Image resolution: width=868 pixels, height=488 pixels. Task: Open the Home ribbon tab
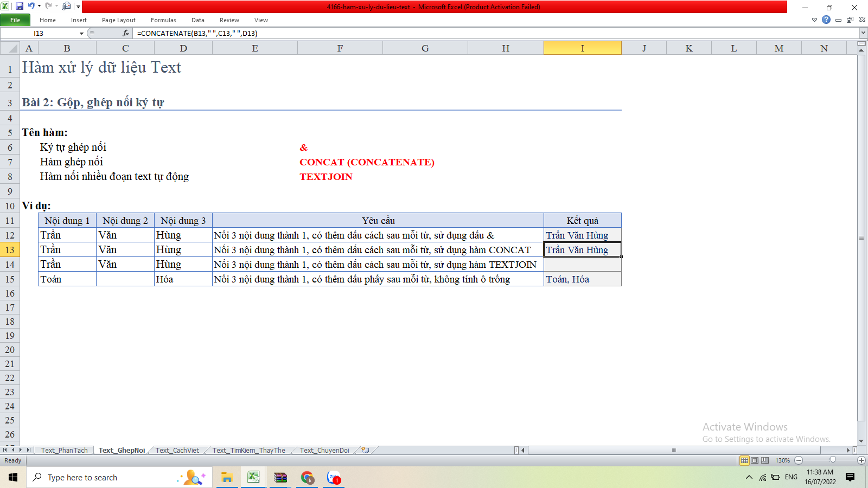coord(48,20)
